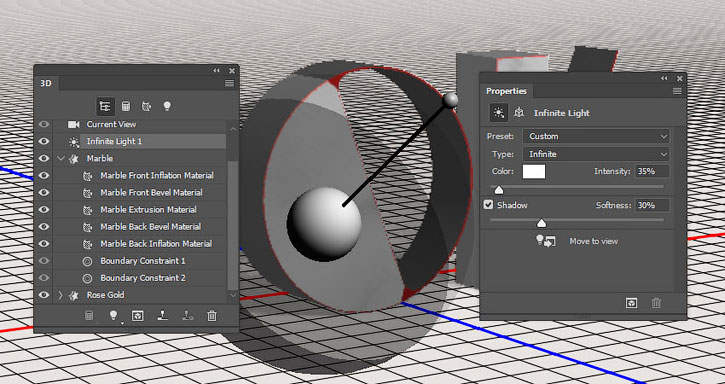
Task: Filter by Meshes in 3D panel
Action: click(125, 106)
